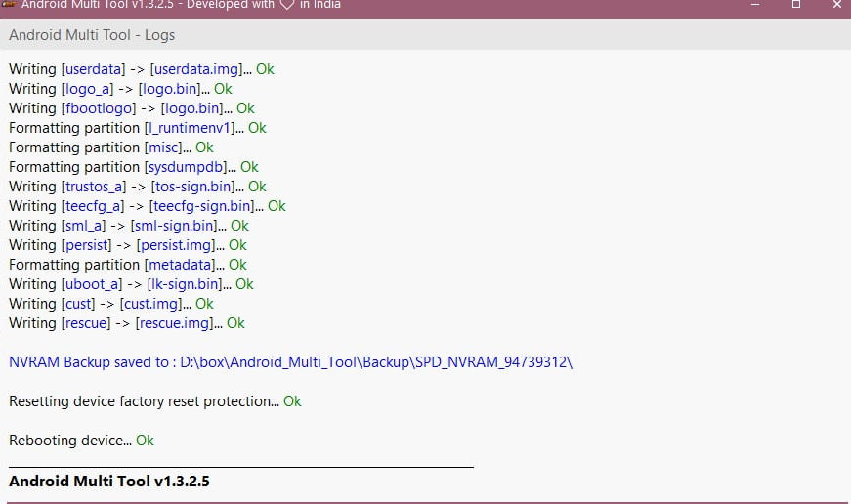This screenshot has height=504, width=851.
Task: Click the Android Multi Tool title bar app icon
Action: 9,4
